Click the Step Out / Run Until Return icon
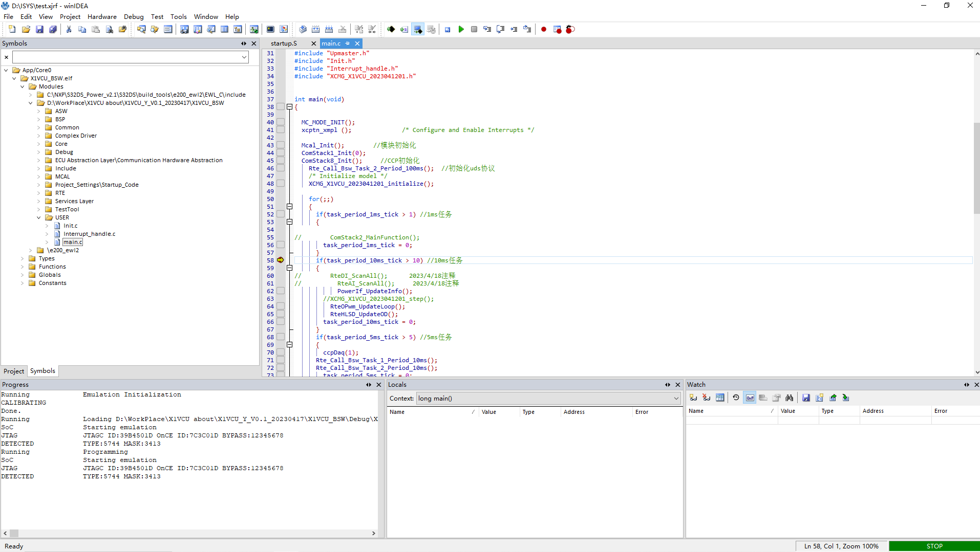 coord(527,29)
